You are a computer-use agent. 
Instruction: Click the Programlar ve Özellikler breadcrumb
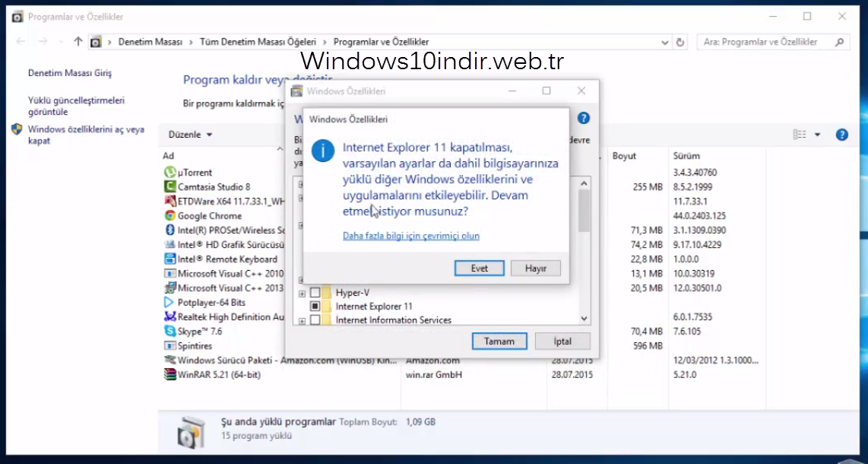coord(381,42)
